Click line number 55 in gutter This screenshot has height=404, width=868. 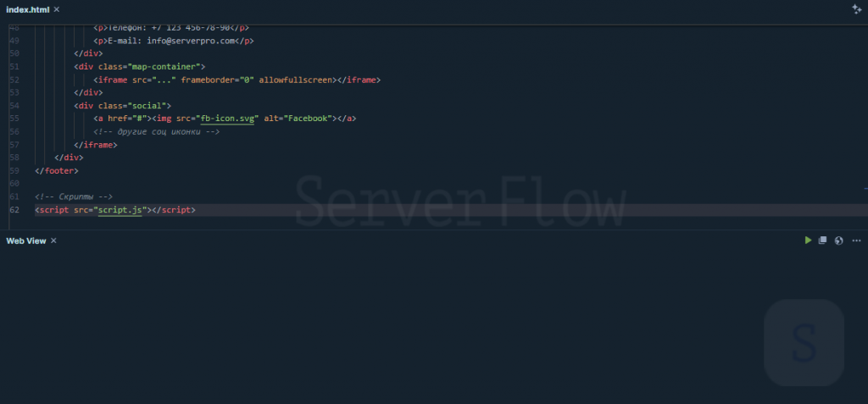click(x=14, y=119)
